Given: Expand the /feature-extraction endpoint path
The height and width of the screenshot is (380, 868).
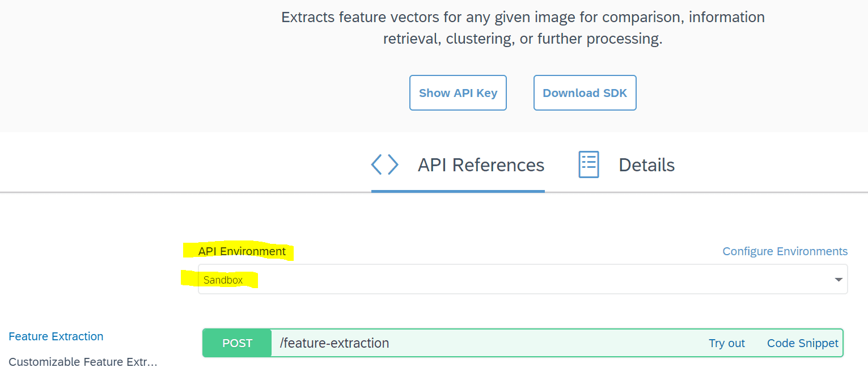Looking at the screenshot, I should click(x=335, y=343).
